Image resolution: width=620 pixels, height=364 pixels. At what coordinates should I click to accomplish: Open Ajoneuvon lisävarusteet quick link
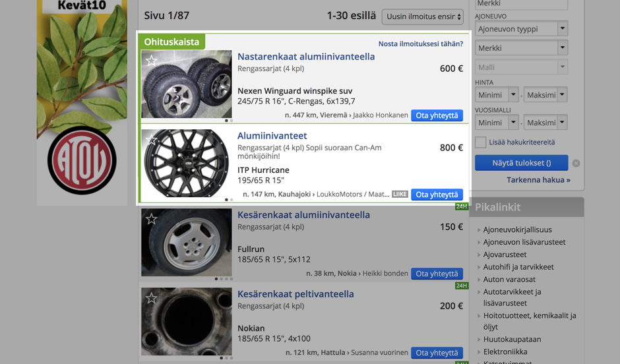tap(524, 242)
